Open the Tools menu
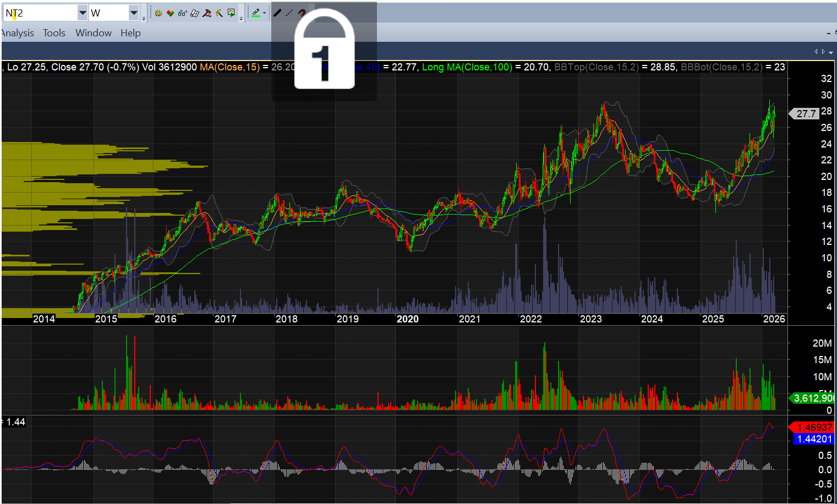The width and height of the screenshot is (837, 504). pos(54,33)
